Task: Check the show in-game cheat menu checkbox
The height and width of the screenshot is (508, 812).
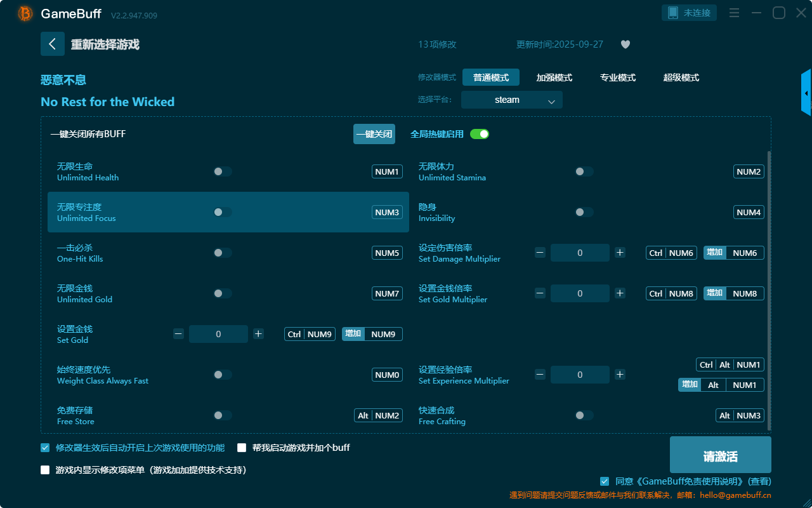Action: [45, 470]
